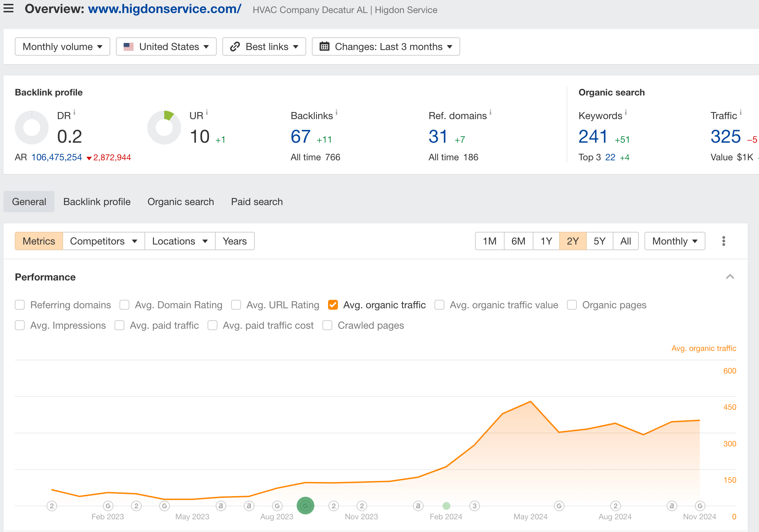Switch to the Organic search tab
This screenshot has width=759, height=532.
click(181, 202)
